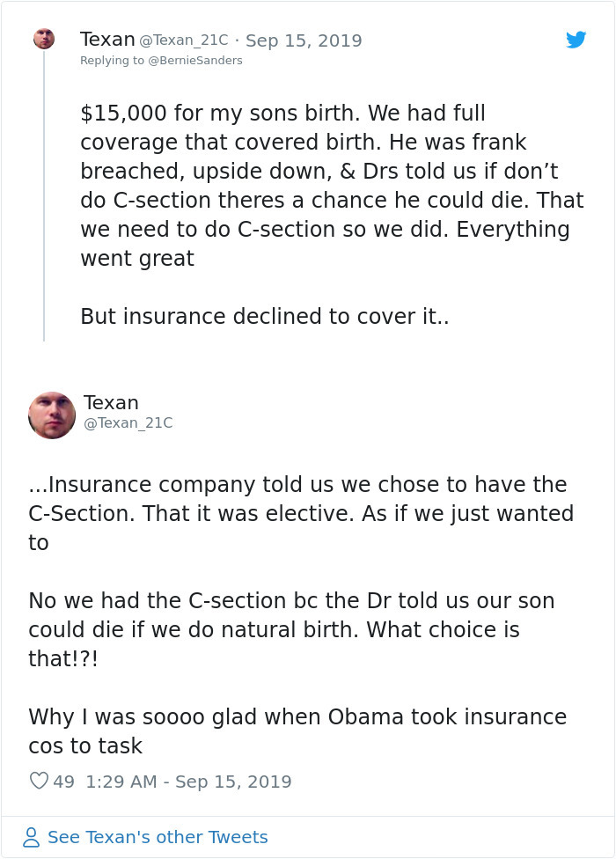Viewport: 616px width, 859px height.
Task: Click the "No we had the C-section" paragraph
Action: click(291, 629)
